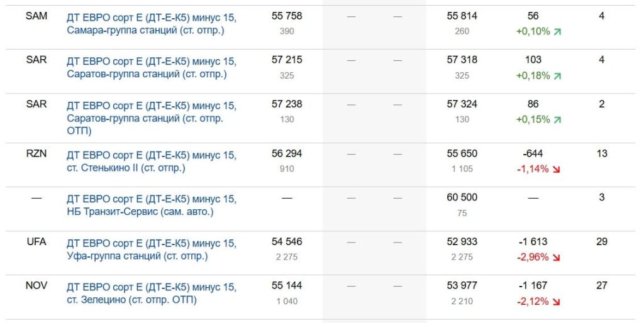Open the Саратов-группа станций (ст. отпр.) link in the 57 215 row
The image size is (644, 323).
point(151,67)
